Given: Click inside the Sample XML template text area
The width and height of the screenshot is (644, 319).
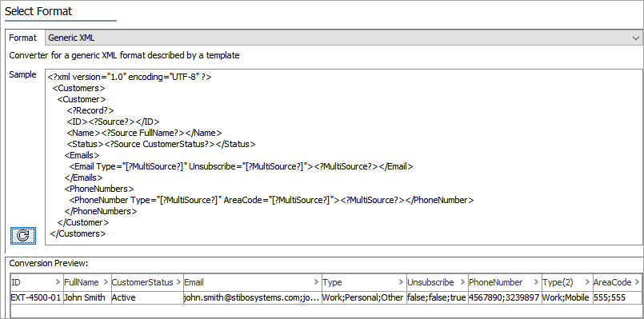Looking at the screenshot, I should pyautogui.click(x=343, y=158).
